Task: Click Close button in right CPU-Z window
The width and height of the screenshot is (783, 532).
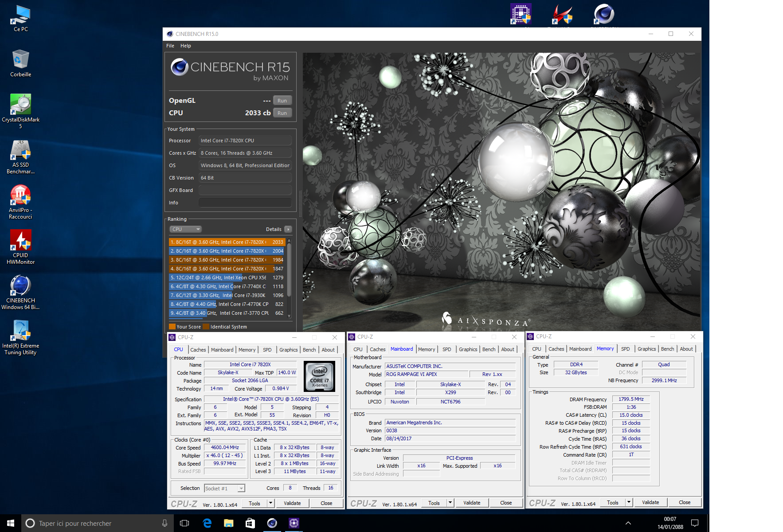Action: tap(685, 502)
